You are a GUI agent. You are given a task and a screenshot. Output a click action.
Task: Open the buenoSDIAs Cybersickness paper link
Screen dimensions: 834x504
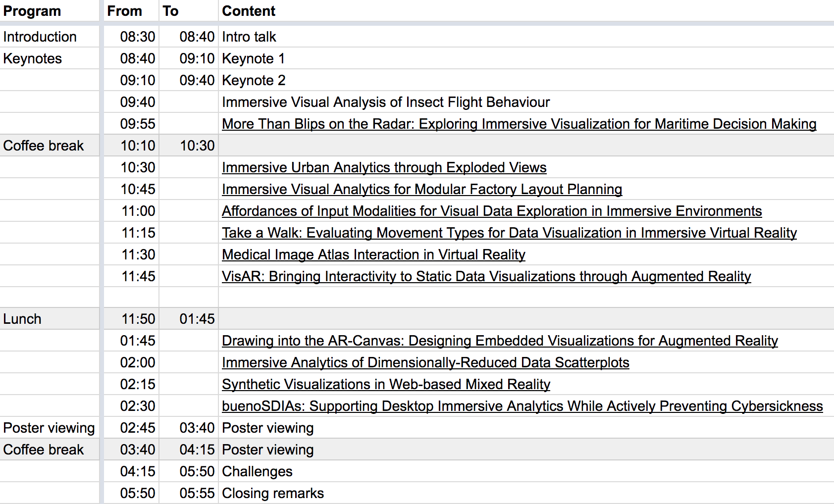click(522, 406)
